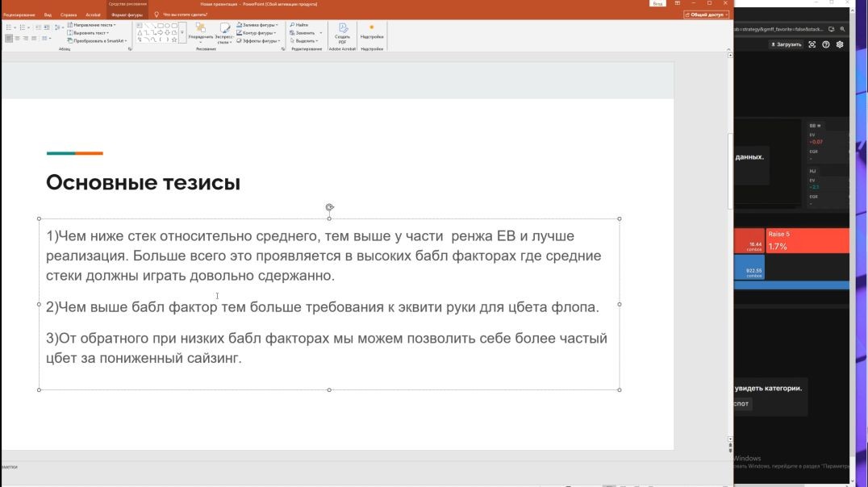868x487 pixels.
Task: Open the Review (Рецензирование) tab
Action: (19, 15)
